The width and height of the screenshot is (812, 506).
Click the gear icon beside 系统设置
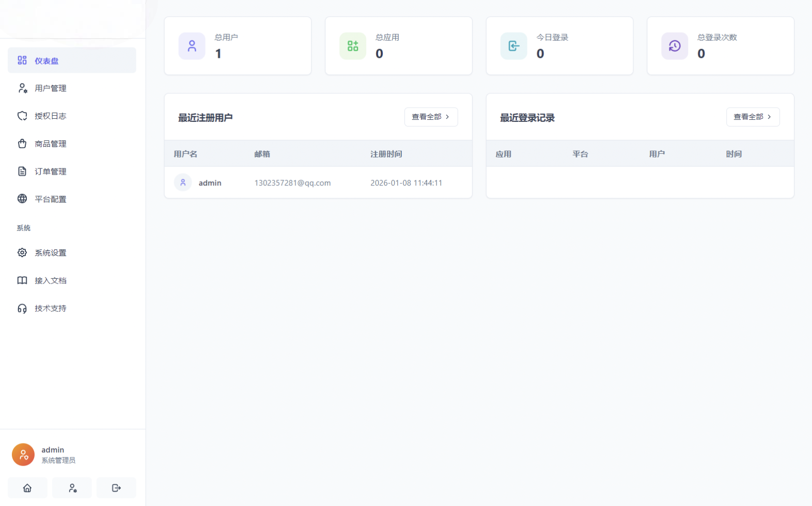pyautogui.click(x=22, y=252)
